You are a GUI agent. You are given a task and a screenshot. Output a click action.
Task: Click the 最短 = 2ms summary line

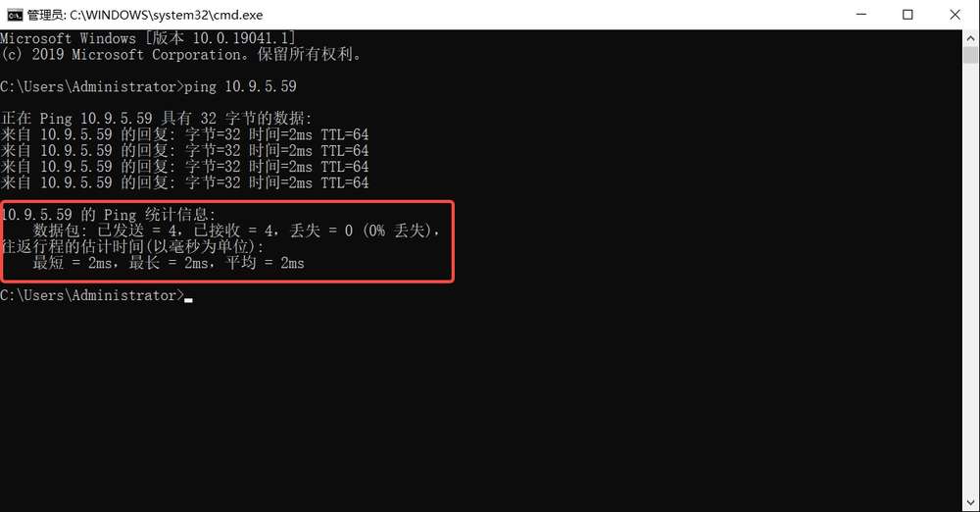tap(169, 263)
